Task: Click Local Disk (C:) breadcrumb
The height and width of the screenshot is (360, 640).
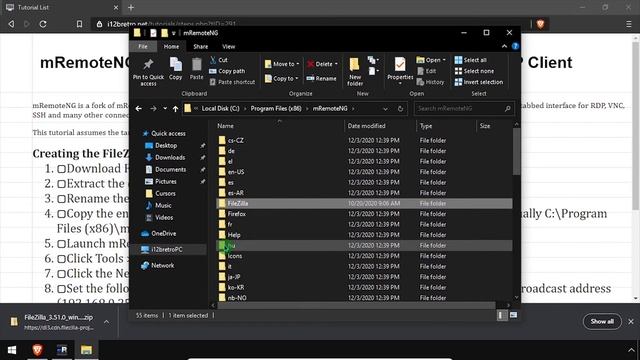Action: (x=220, y=109)
